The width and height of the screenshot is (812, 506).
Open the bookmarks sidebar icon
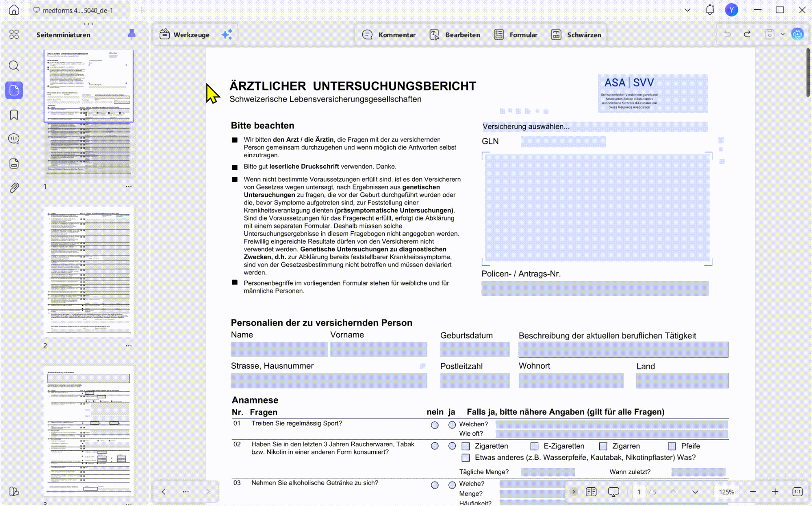tap(14, 115)
